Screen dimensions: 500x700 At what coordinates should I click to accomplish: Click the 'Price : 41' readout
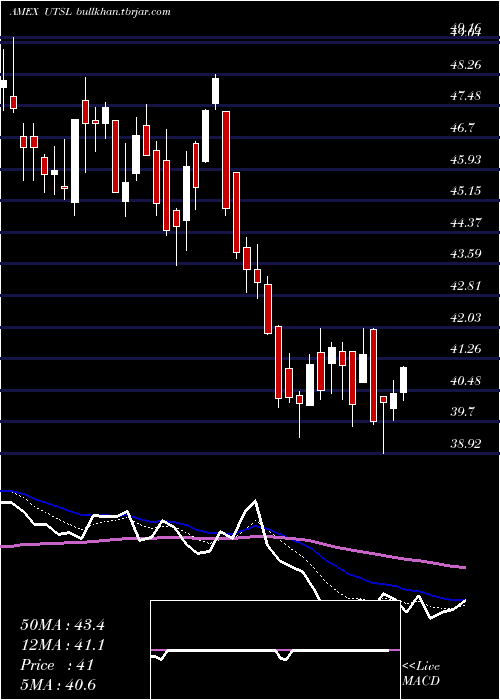click(57, 665)
